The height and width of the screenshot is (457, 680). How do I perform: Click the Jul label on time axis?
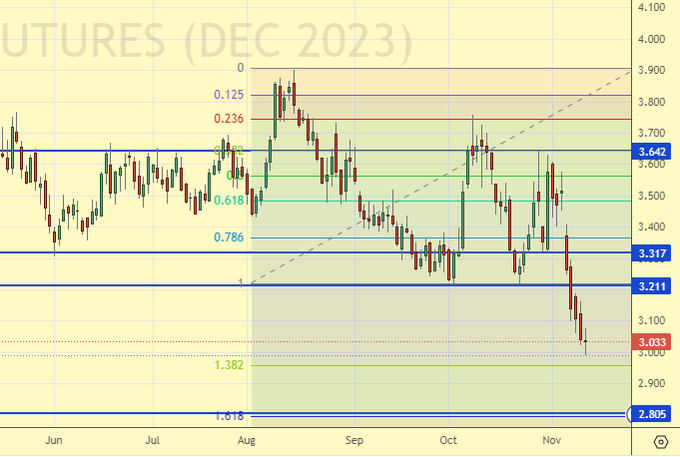152,440
